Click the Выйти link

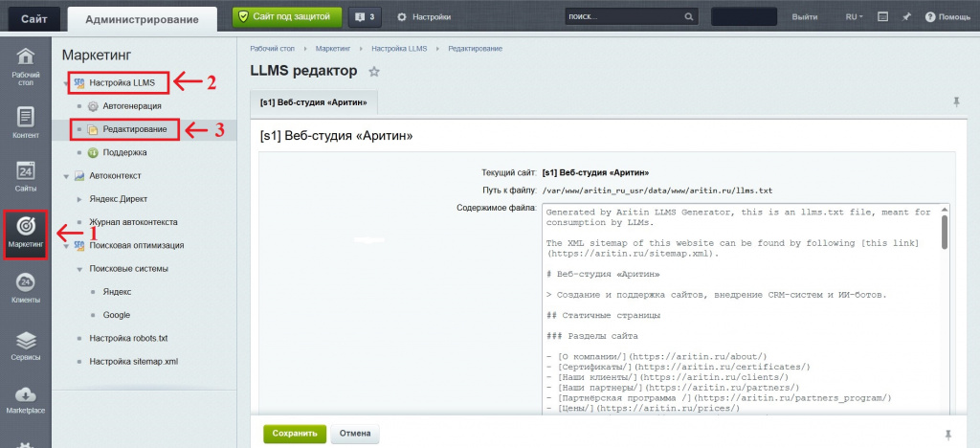pyautogui.click(x=804, y=17)
